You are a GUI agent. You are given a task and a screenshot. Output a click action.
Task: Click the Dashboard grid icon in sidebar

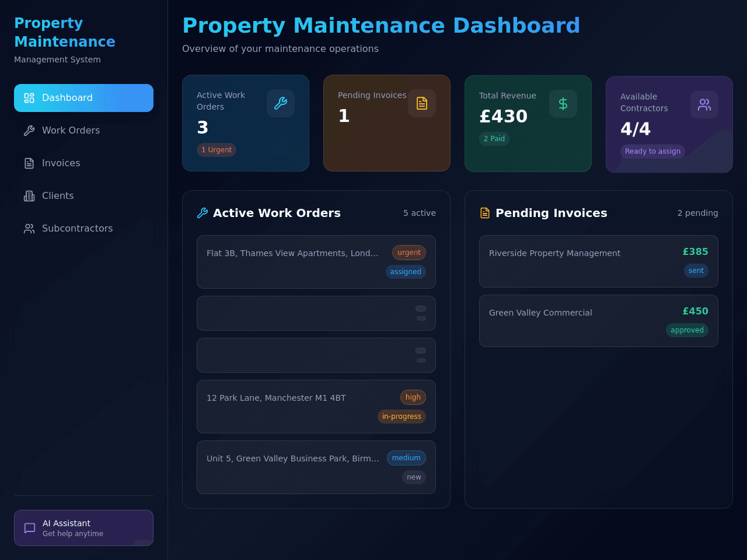tap(29, 98)
